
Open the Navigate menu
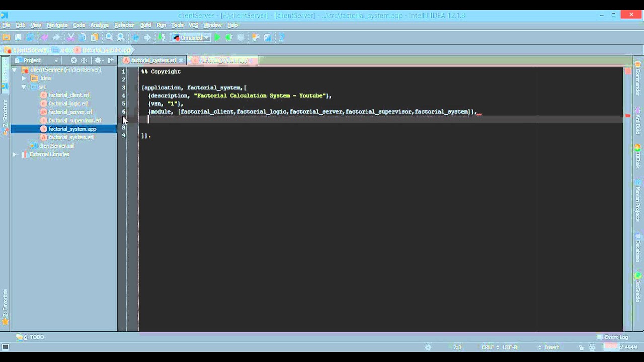click(57, 25)
